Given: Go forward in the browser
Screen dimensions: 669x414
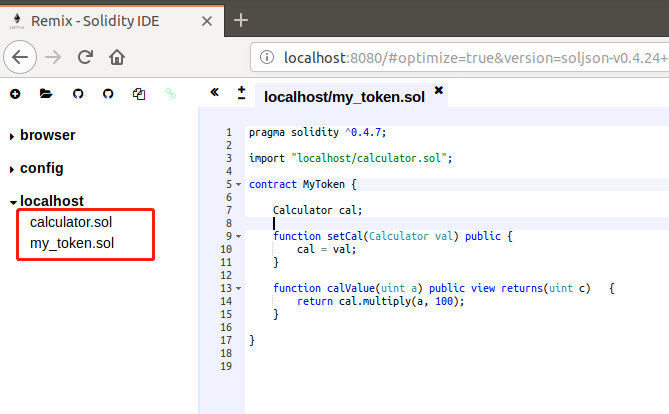Looking at the screenshot, I should pyautogui.click(x=53, y=57).
